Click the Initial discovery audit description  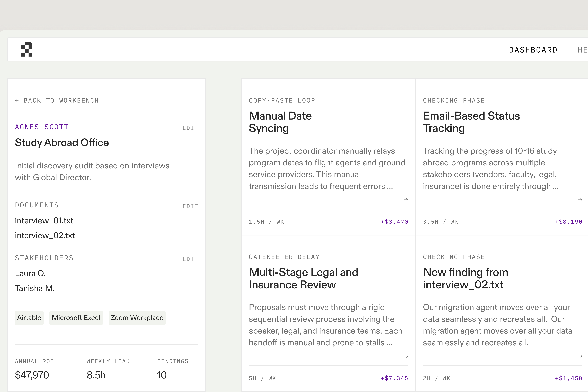coord(92,171)
